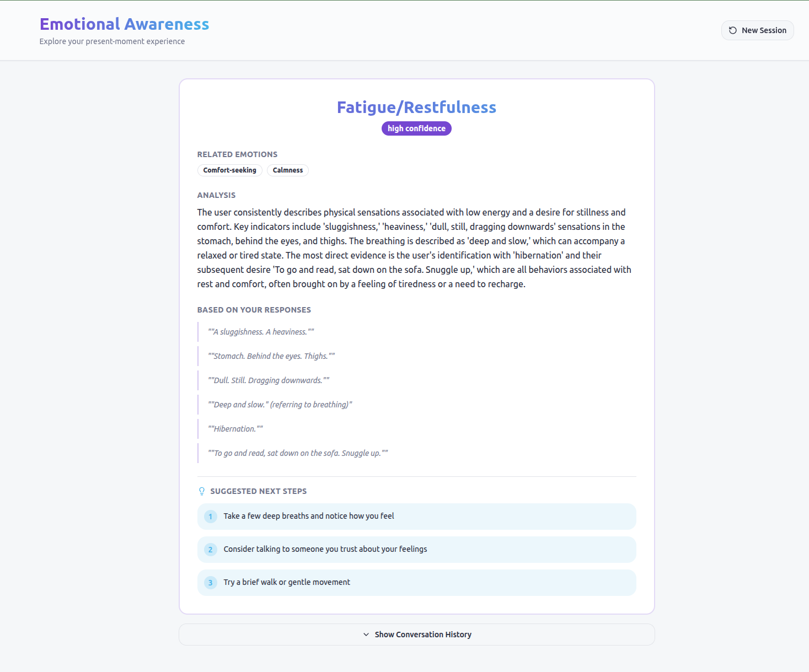Click the number 3 step badge
Screen dimensions: 809x672
coord(210,583)
